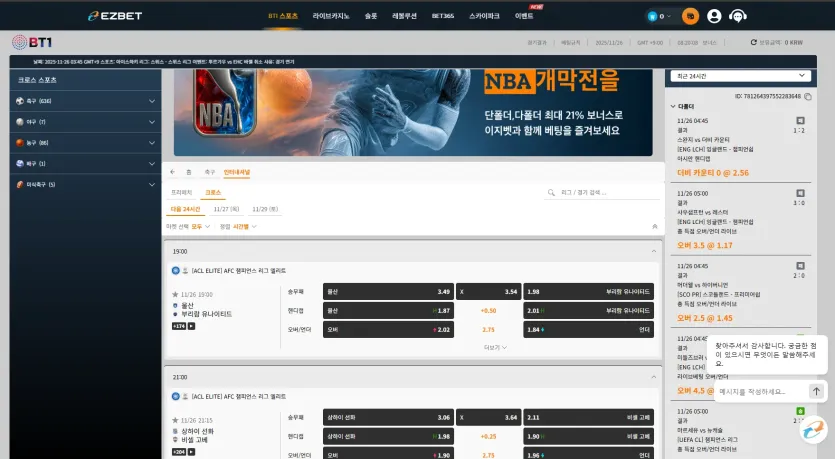
Task: Select the 인터내셔널 breadcrumb tab
Action: [236, 172]
